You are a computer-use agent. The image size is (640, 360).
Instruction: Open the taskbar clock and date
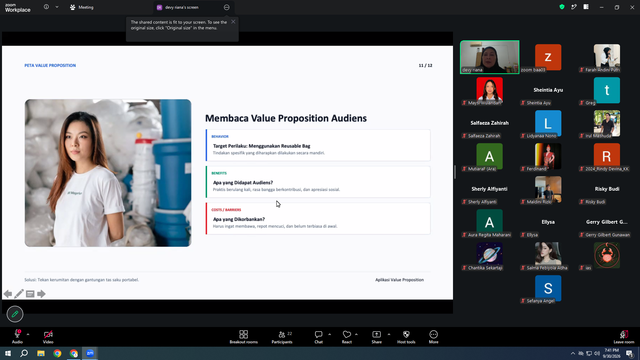tap(612, 353)
